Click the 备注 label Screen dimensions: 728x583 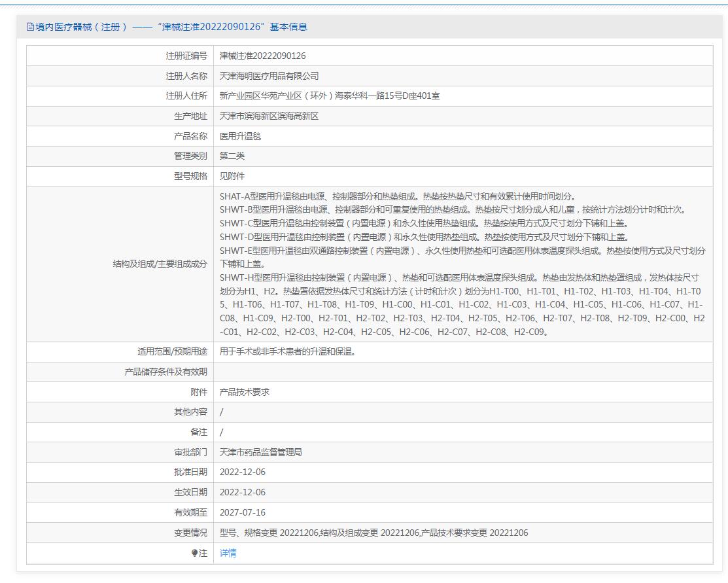tap(199, 432)
